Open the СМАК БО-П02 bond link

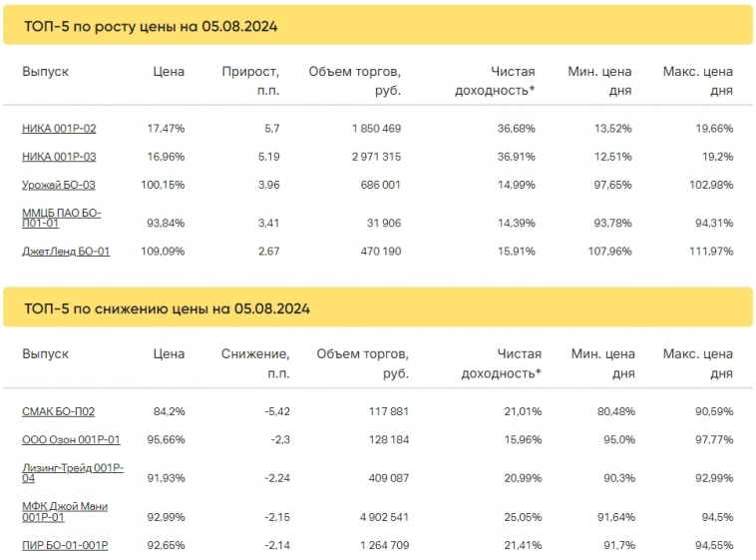tap(58, 411)
